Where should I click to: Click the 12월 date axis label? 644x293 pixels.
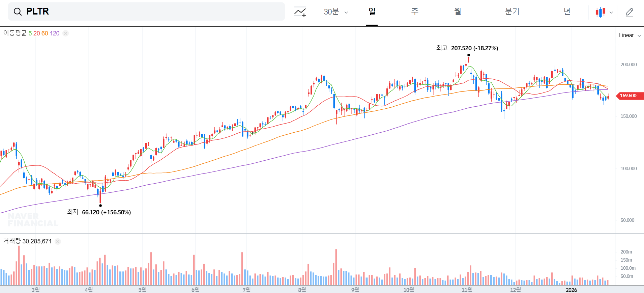pyautogui.click(x=516, y=290)
